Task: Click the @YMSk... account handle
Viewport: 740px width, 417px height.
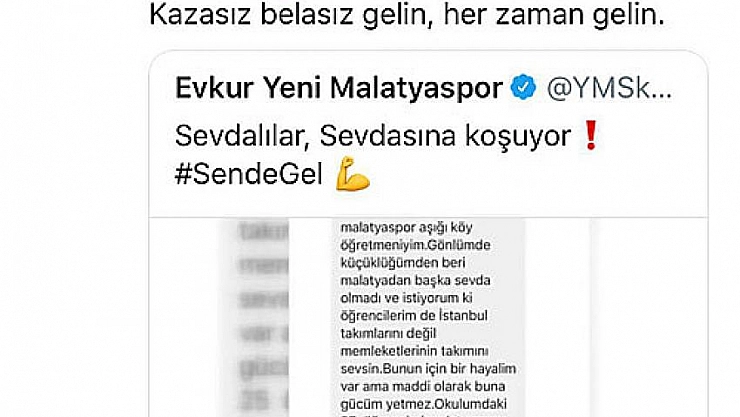Action: point(609,88)
